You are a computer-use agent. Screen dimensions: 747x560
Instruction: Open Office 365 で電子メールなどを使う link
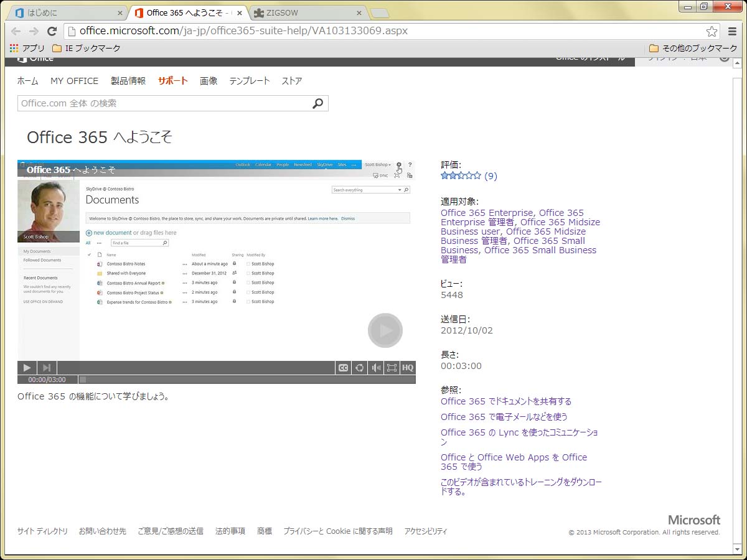[x=504, y=417]
